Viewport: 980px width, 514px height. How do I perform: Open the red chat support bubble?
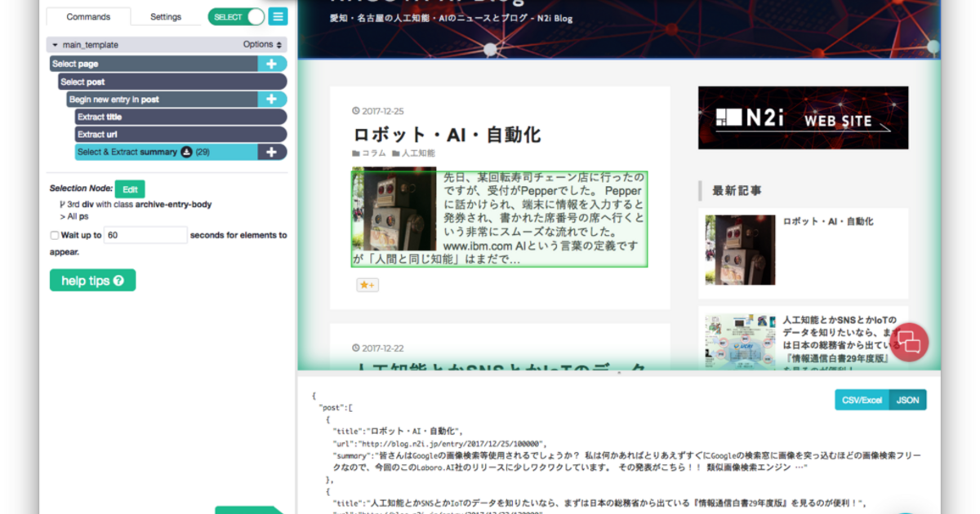click(x=909, y=343)
